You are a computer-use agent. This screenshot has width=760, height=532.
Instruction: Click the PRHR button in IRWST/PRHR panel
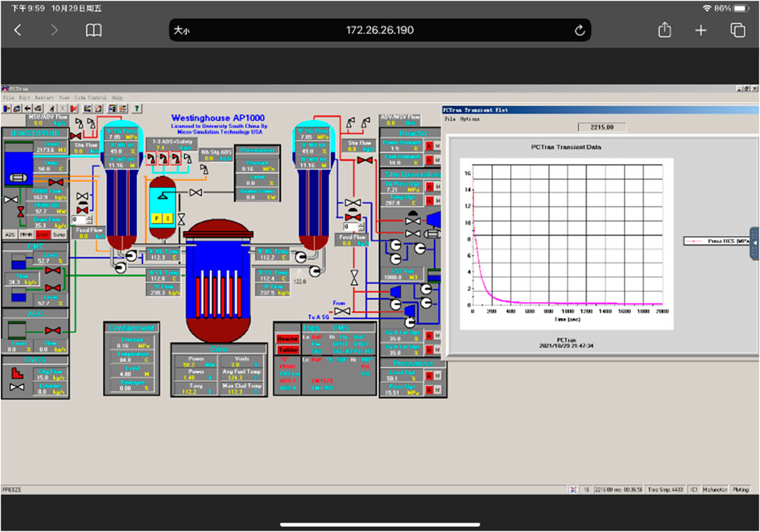click(26, 235)
